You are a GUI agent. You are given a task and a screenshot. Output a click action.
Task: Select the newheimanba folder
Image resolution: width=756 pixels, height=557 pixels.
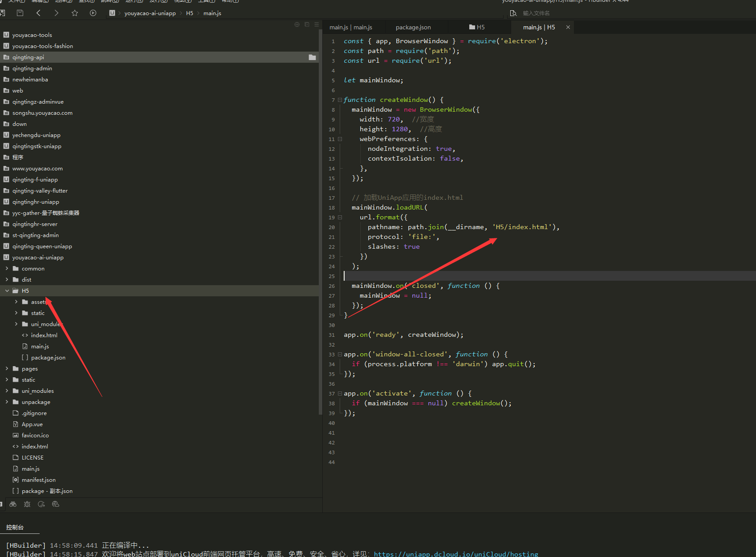click(30, 79)
